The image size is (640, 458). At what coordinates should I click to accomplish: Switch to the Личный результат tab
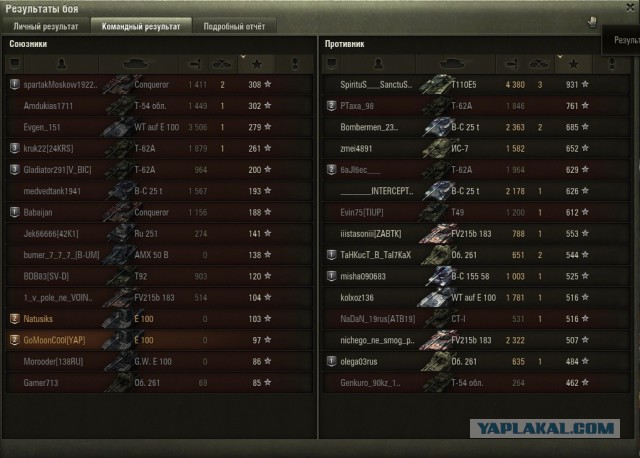[x=46, y=27]
